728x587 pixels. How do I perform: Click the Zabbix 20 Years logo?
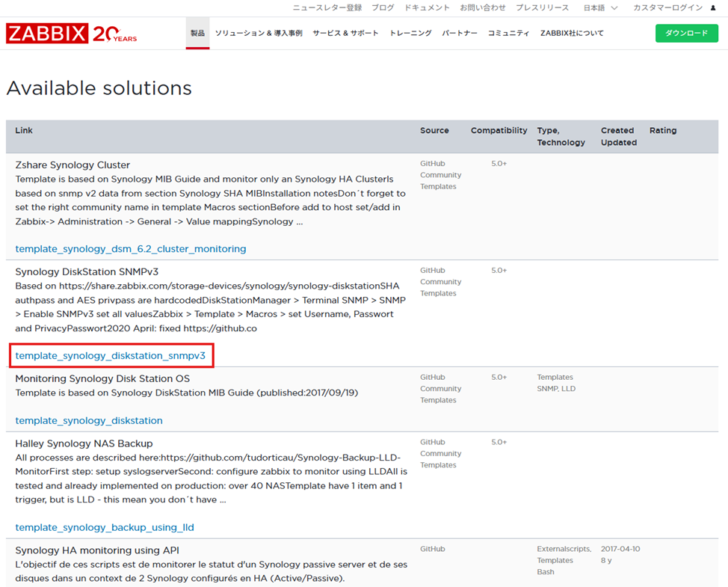[72, 34]
